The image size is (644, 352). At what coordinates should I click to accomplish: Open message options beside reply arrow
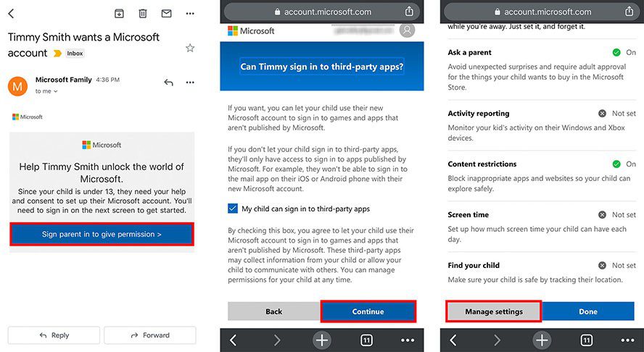(x=190, y=83)
